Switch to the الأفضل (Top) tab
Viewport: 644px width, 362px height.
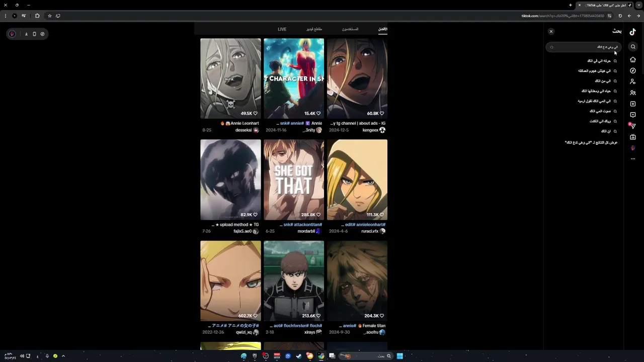383,29
